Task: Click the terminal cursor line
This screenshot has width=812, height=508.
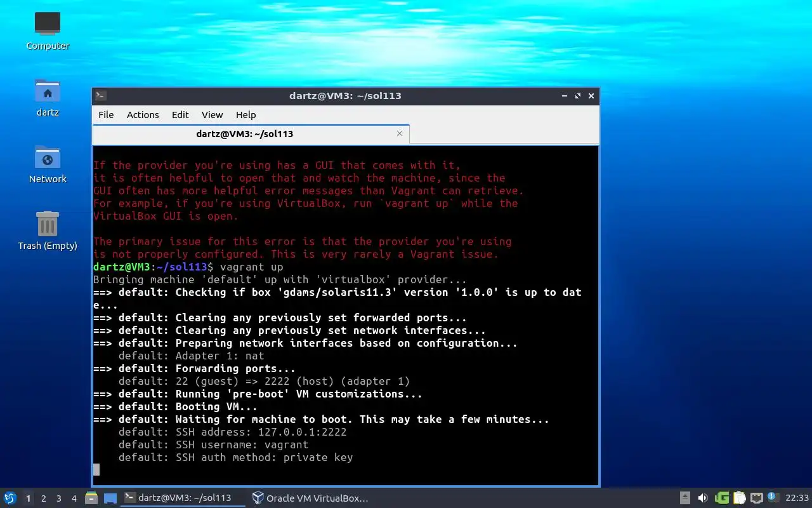Action: [96, 470]
